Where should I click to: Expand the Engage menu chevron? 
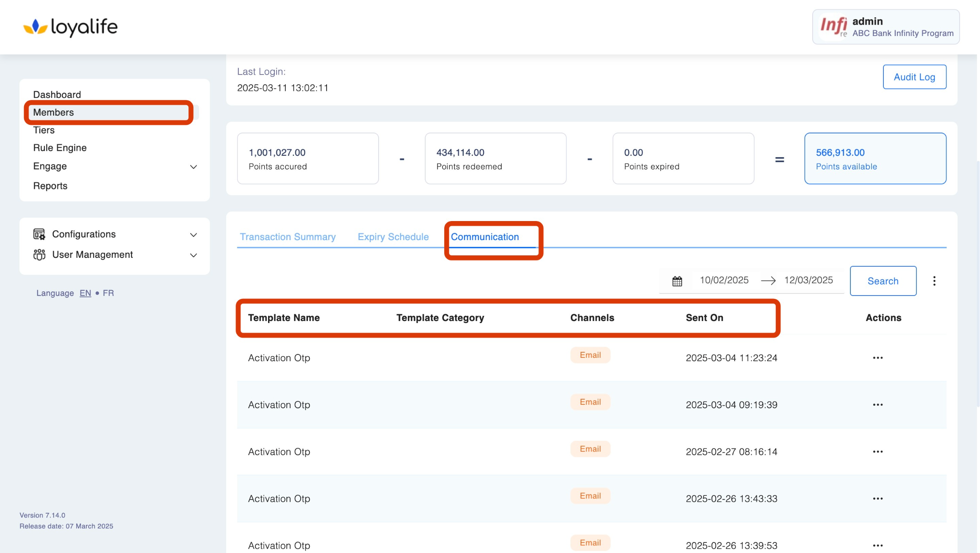pyautogui.click(x=193, y=167)
